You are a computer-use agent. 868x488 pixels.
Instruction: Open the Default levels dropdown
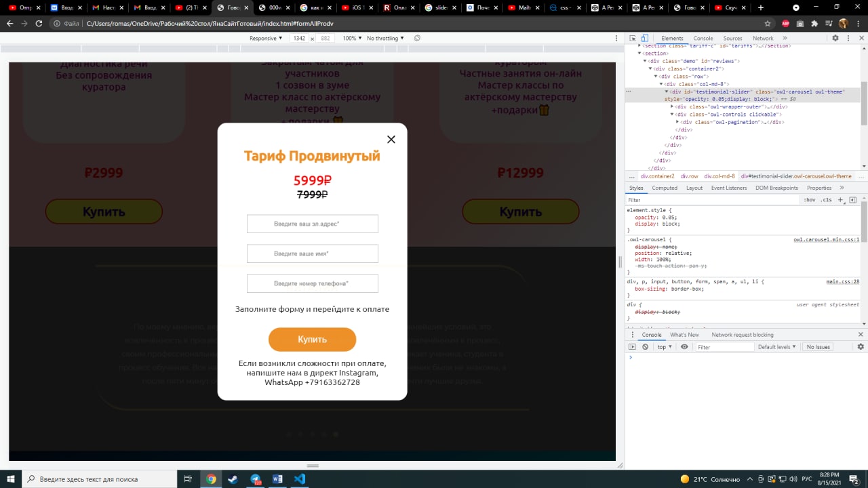coord(777,347)
